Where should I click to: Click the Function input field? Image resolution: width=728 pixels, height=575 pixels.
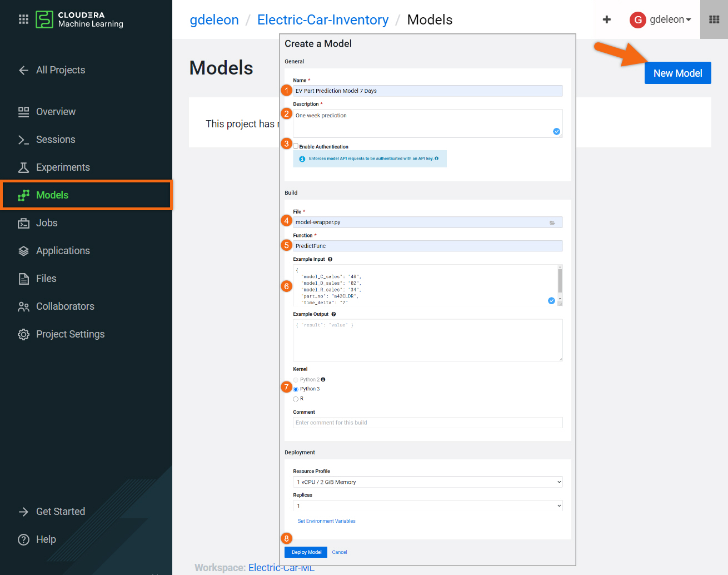pyautogui.click(x=427, y=246)
